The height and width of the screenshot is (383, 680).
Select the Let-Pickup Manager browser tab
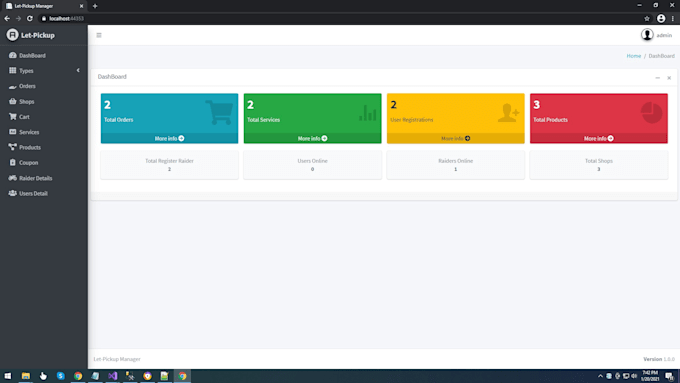tap(43, 6)
